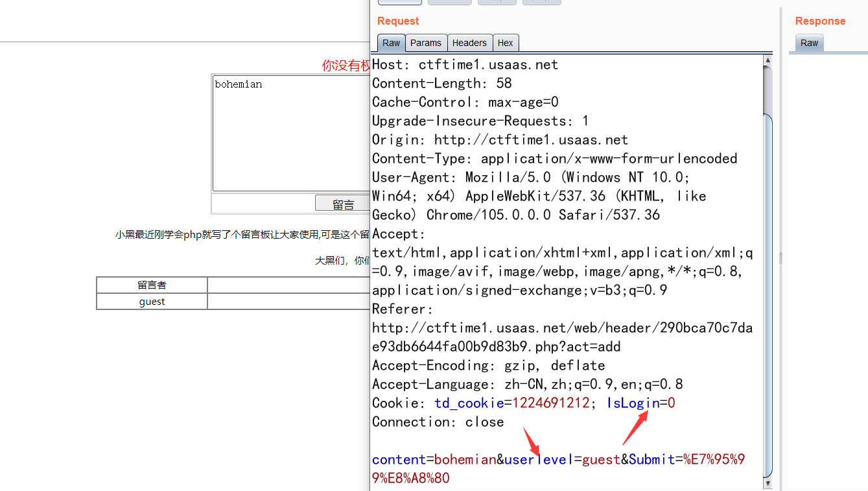Click the Host: ctftime1.usaas.net line

coord(465,65)
